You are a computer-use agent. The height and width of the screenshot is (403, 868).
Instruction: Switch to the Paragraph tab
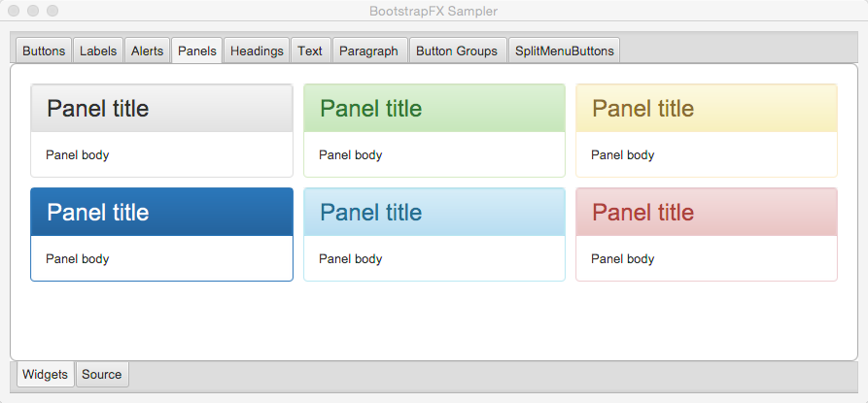[368, 50]
